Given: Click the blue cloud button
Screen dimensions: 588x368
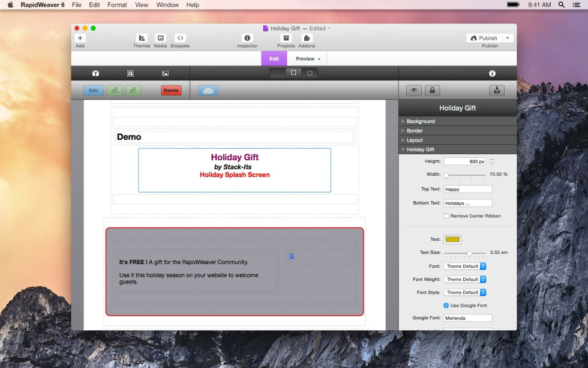Looking at the screenshot, I should (x=208, y=91).
